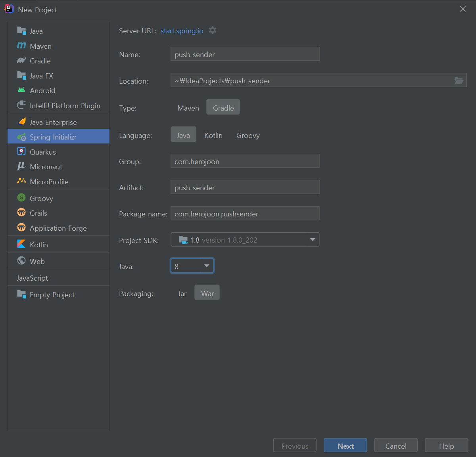
Task: Select Java in the generators list
Action: (x=58, y=31)
